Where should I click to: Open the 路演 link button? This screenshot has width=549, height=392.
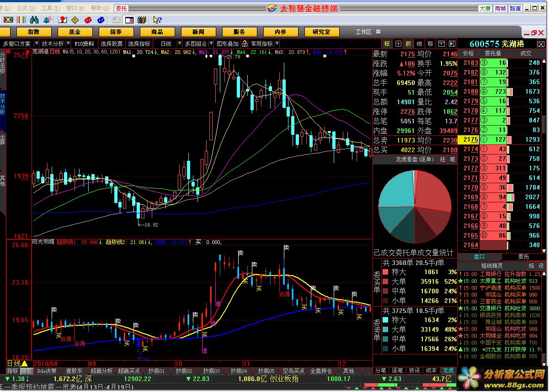click(x=515, y=8)
